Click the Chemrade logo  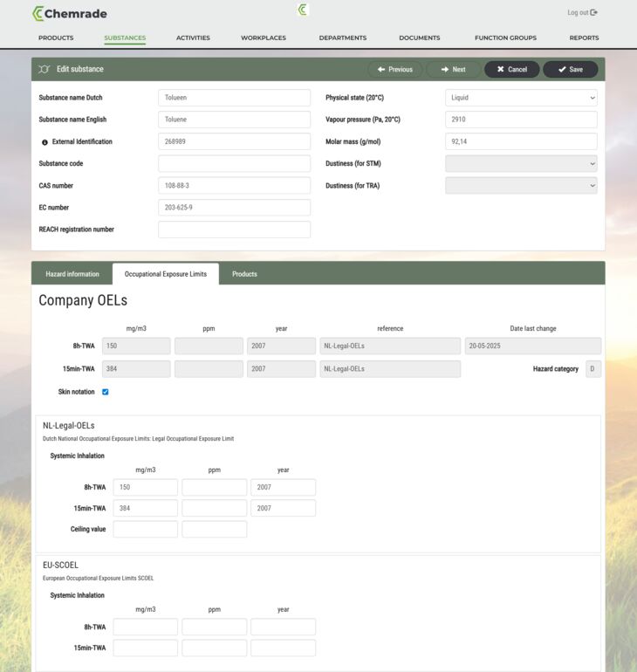[x=70, y=14]
